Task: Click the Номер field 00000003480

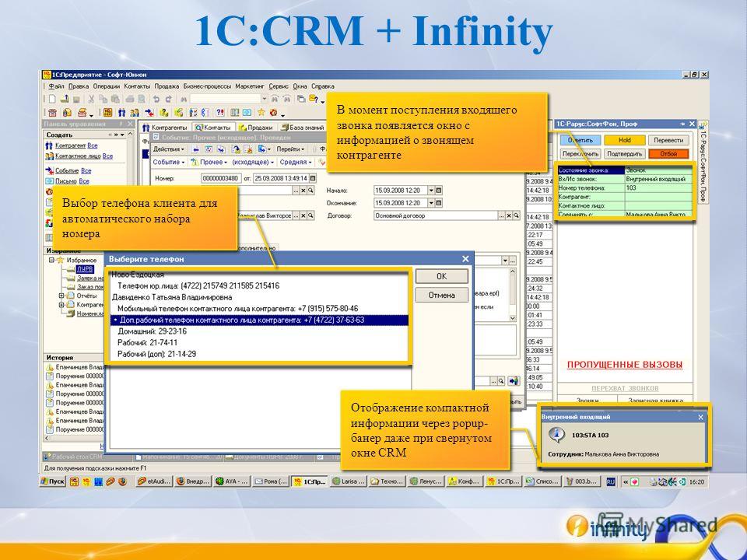Action: pos(220,178)
